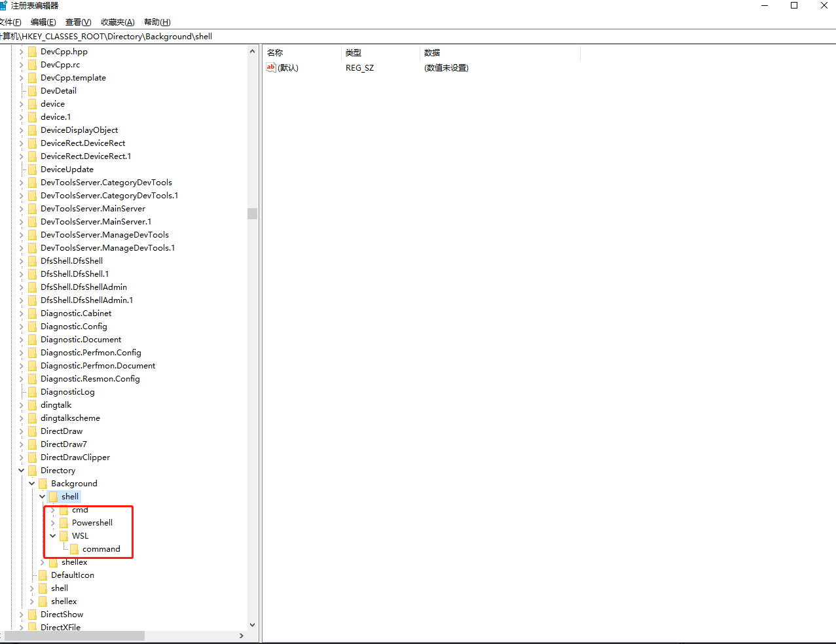836x644 pixels.
Task: Expand the Powershell key
Action: [x=52, y=523]
